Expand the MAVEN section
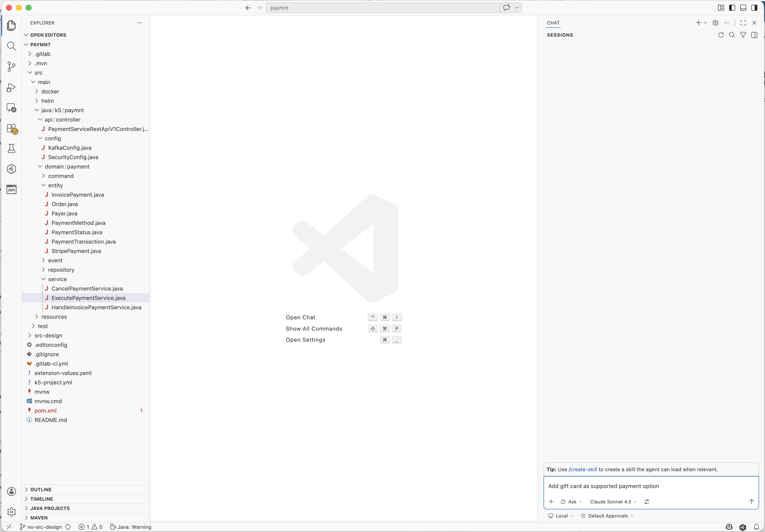 click(x=86, y=518)
